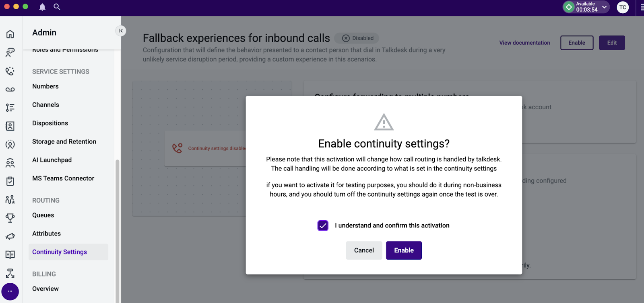Screen dimensions: 644x303
Task: Select Continuity Settings in Admin menu
Action: pos(60,252)
